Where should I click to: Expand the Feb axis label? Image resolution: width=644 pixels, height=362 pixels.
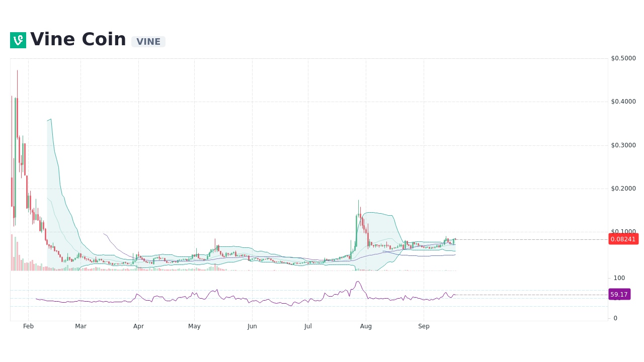click(28, 326)
